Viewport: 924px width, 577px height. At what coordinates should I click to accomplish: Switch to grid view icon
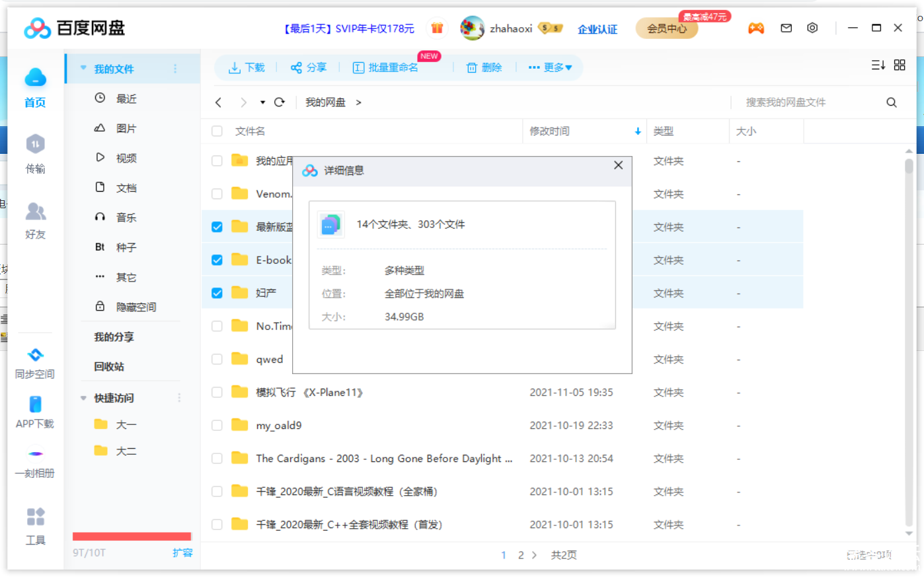tap(900, 65)
